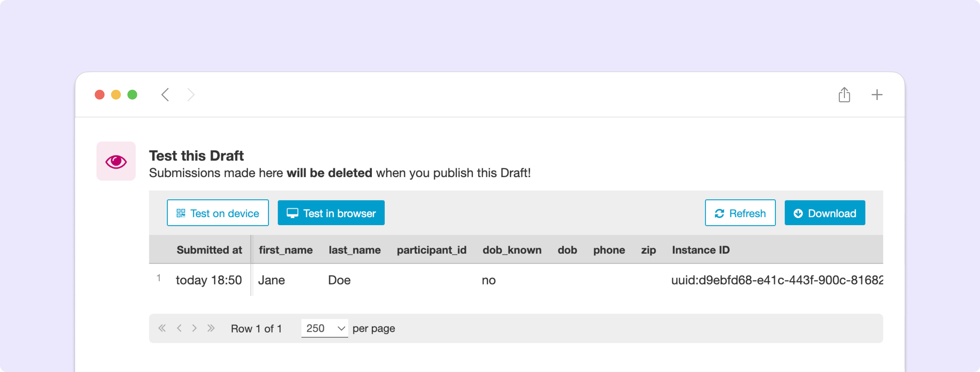This screenshot has height=372, width=980.
Task: Open a new tab with plus icon
Action: click(x=877, y=95)
